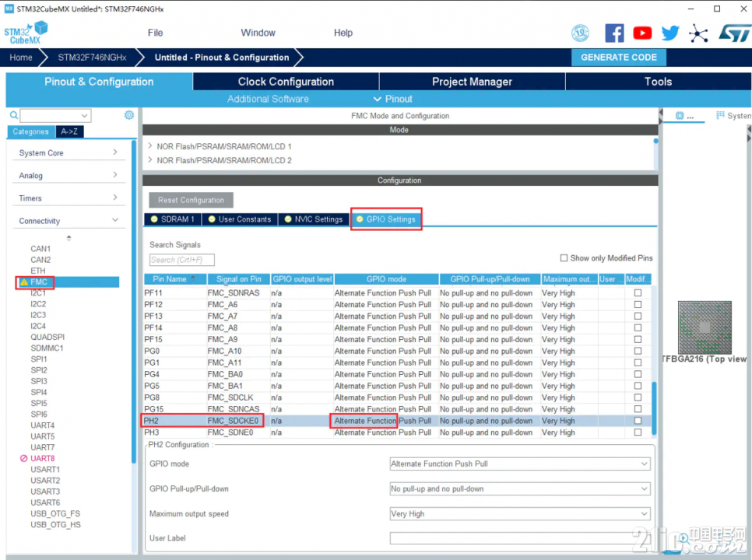Click the FMC warning triangle icon
The width and height of the screenshot is (752, 560).
(x=24, y=282)
